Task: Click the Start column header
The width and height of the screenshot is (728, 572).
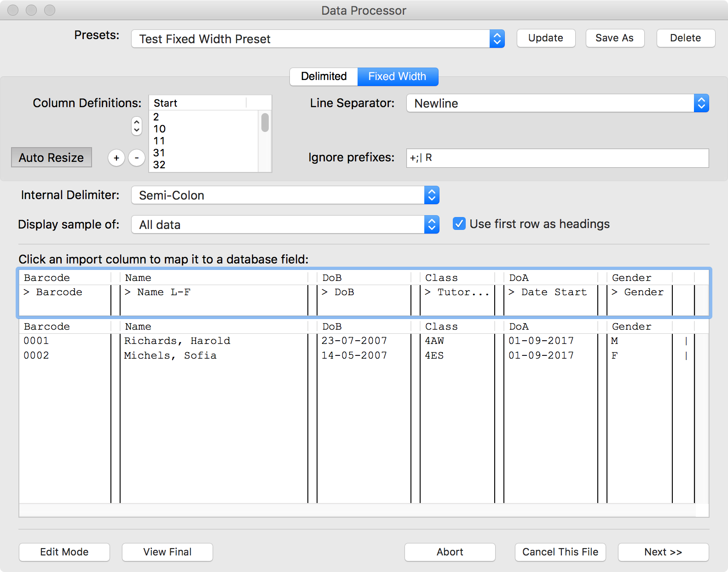Action: click(198, 103)
